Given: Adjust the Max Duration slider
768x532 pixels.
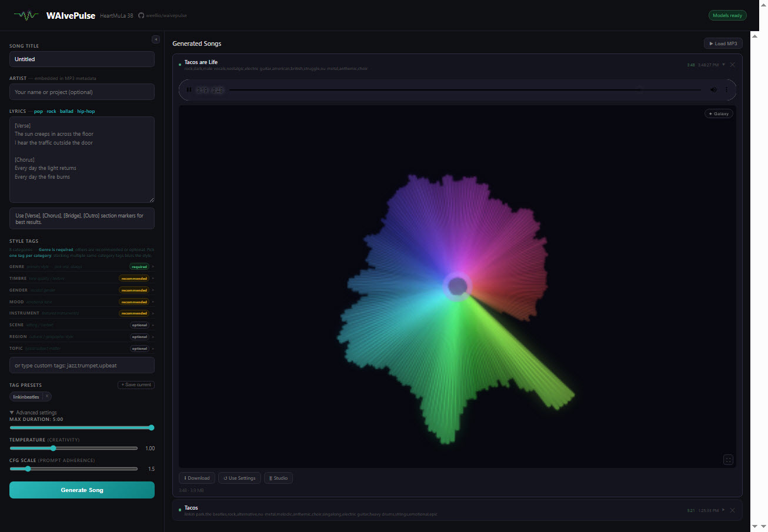Looking at the screenshot, I should click(82, 427).
